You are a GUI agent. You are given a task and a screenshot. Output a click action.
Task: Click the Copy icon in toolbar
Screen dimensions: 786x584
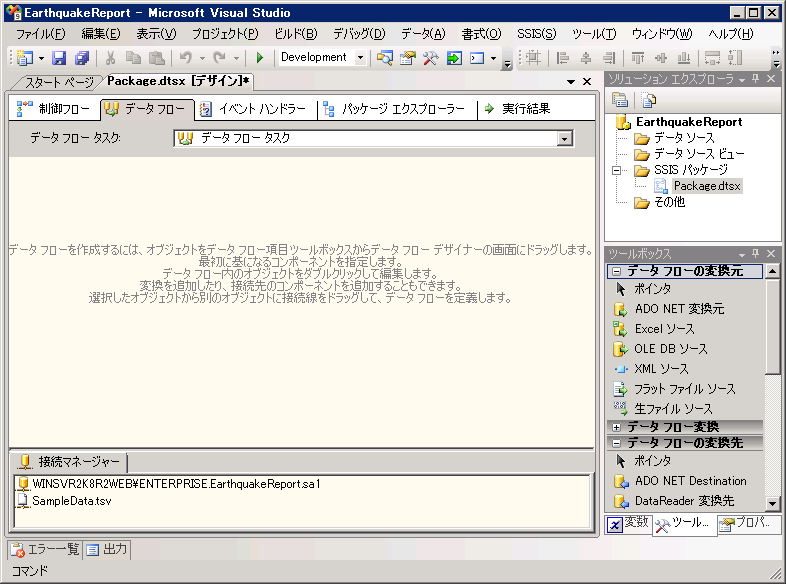[133, 58]
